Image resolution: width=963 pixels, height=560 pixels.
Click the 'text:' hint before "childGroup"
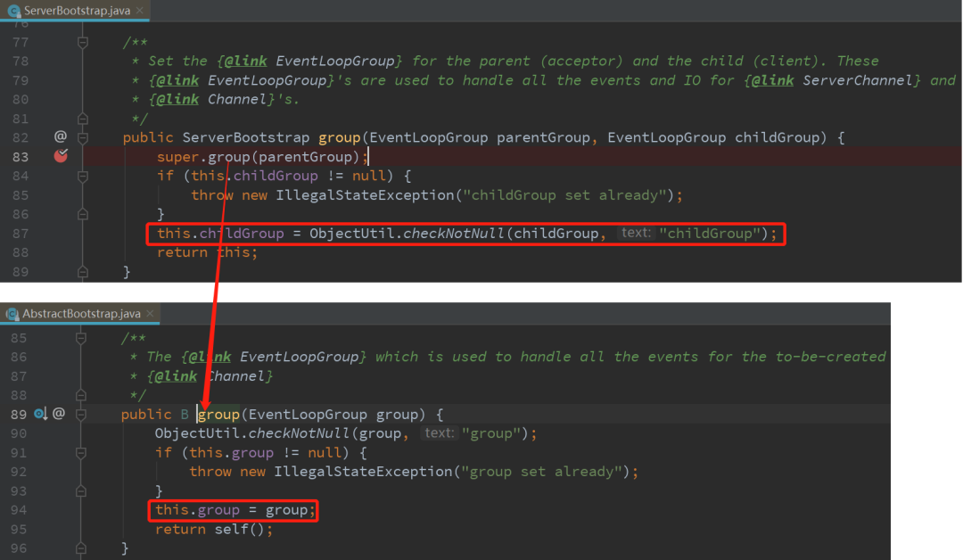click(635, 233)
